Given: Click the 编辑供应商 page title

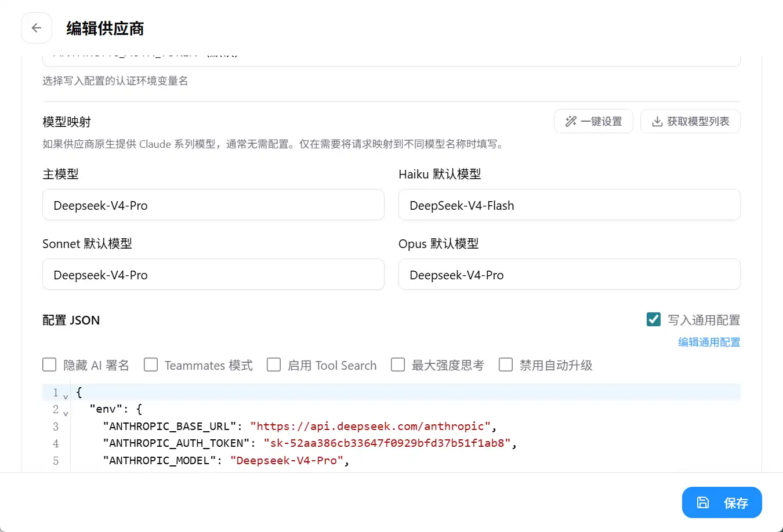Looking at the screenshot, I should (105, 28).
